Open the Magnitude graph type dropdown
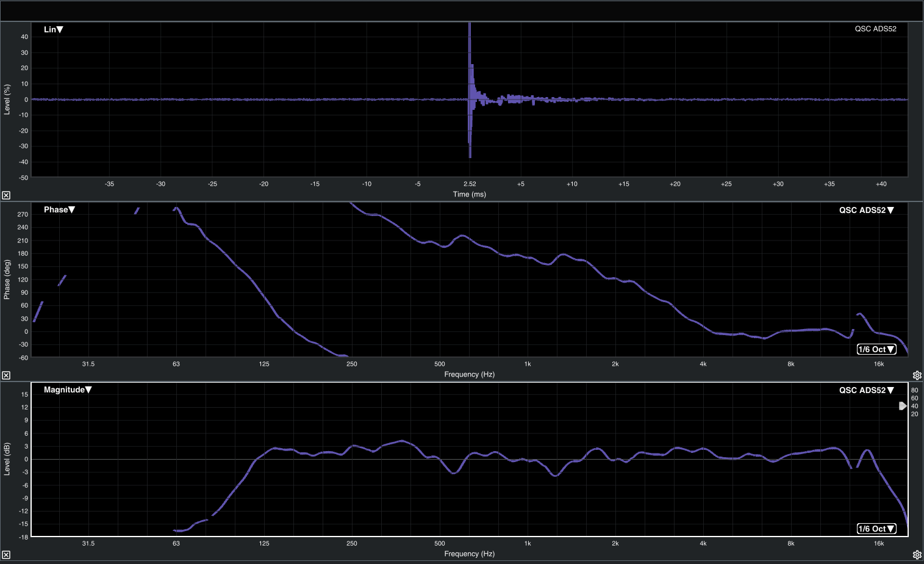Image resolution: width=924 pixels, height=564 pixels. point(68,389)
